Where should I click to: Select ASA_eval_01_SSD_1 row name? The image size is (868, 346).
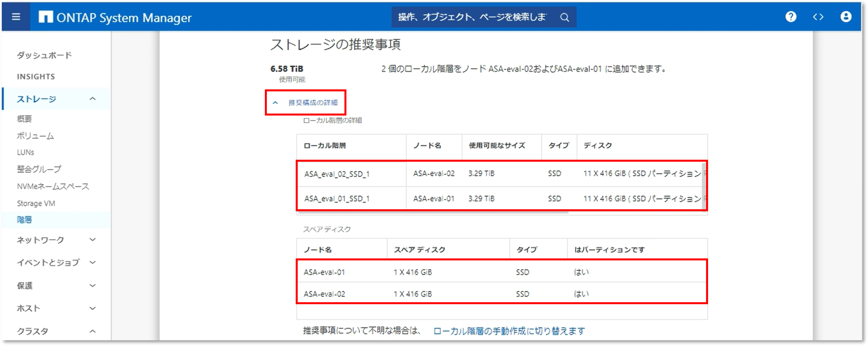337,199
